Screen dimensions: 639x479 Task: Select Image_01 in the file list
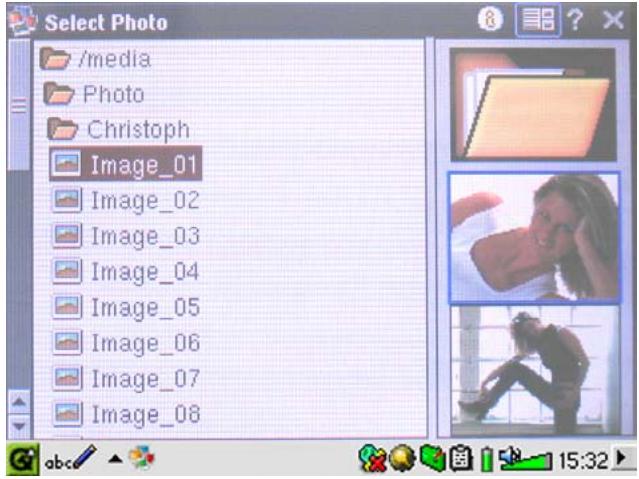126,164
